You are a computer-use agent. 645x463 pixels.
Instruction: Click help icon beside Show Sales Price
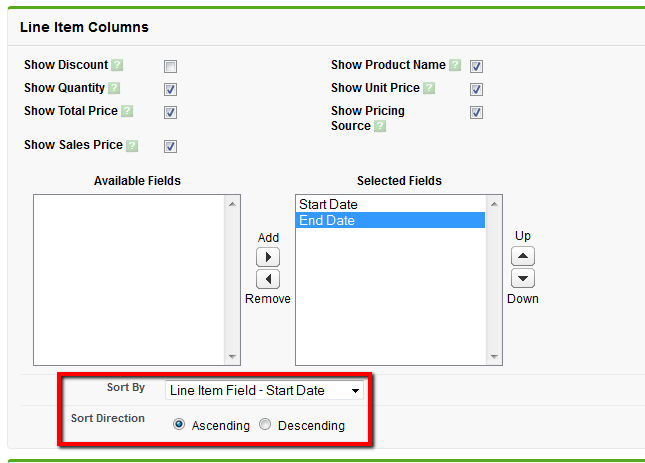[132, 146]
